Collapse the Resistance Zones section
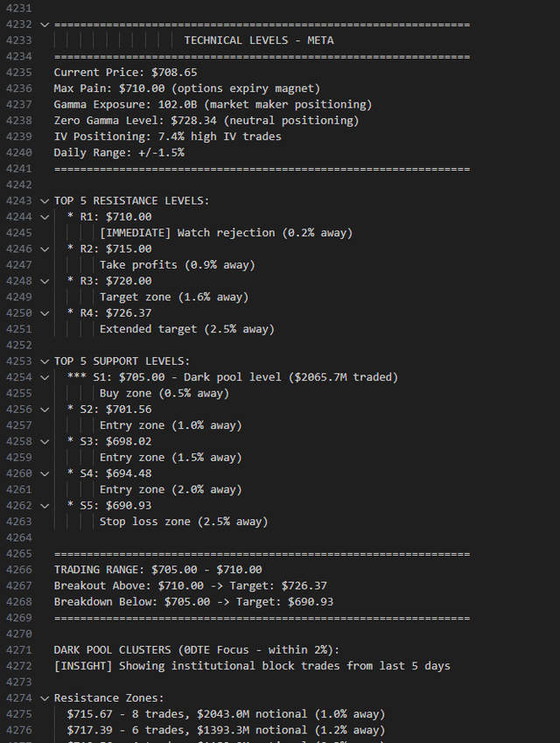 [x=45, y=698]
